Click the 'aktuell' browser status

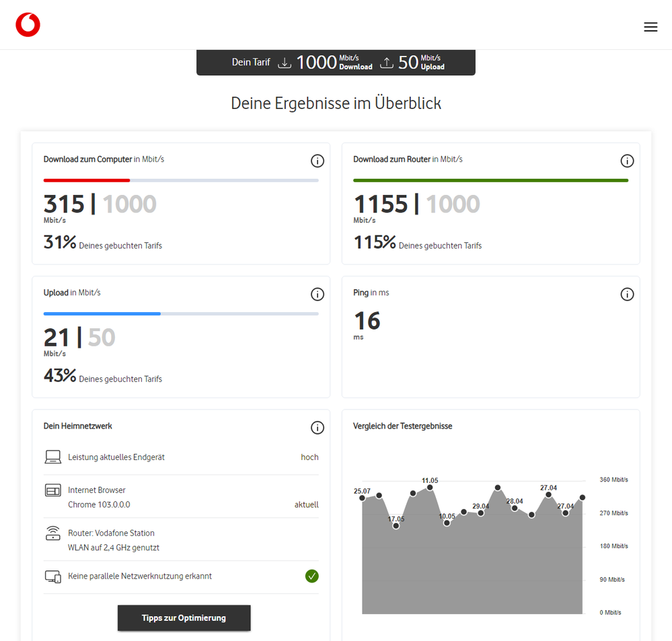tap(307, 504)
